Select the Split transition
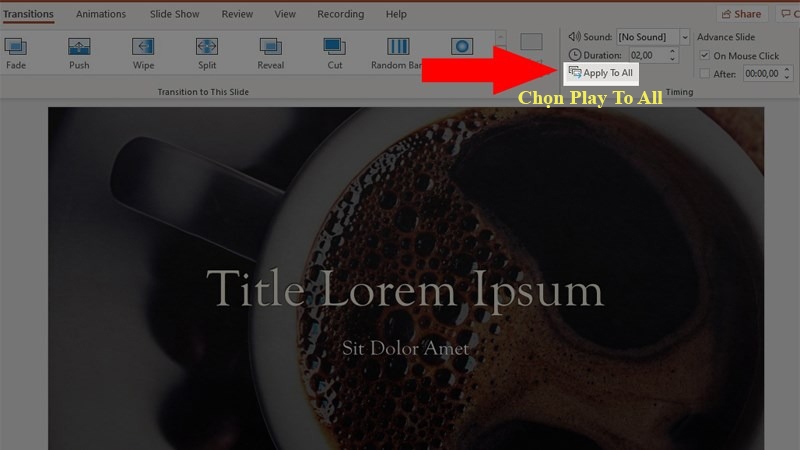Image resolution: width=800 pixels, height=450 pixels. [207, 54]
